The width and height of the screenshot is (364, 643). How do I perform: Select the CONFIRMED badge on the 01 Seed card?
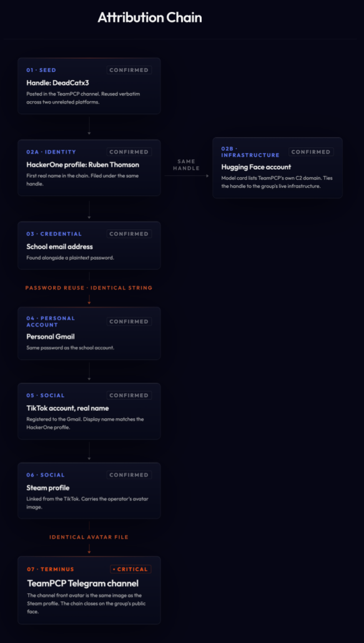click(129, 70)
